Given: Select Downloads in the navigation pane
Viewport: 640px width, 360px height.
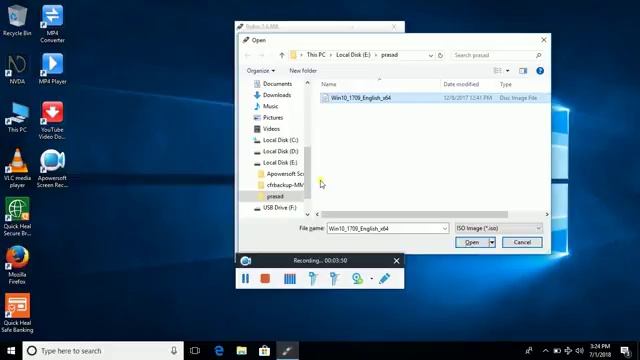Looking at the screenshot, I should (277, 95).
